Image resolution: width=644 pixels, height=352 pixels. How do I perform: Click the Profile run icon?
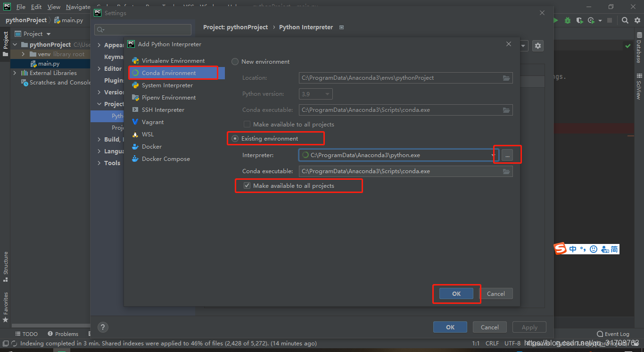pyautogui.click(x=591, y=20)
